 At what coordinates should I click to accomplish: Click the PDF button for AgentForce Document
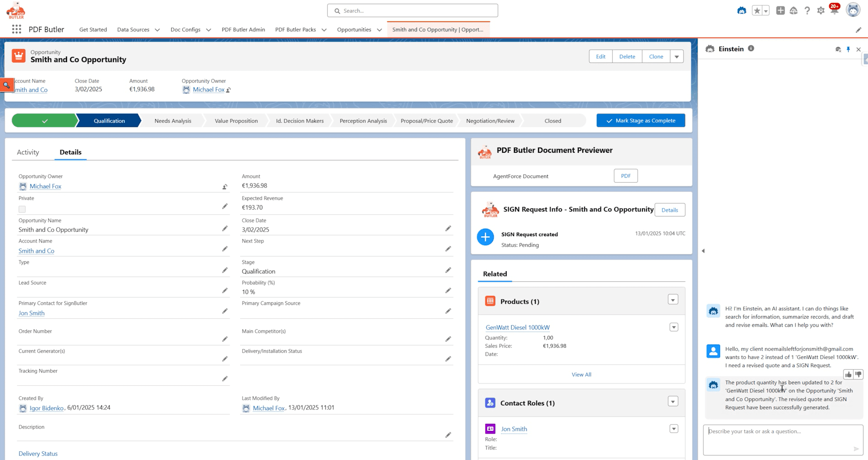point(626,176)
